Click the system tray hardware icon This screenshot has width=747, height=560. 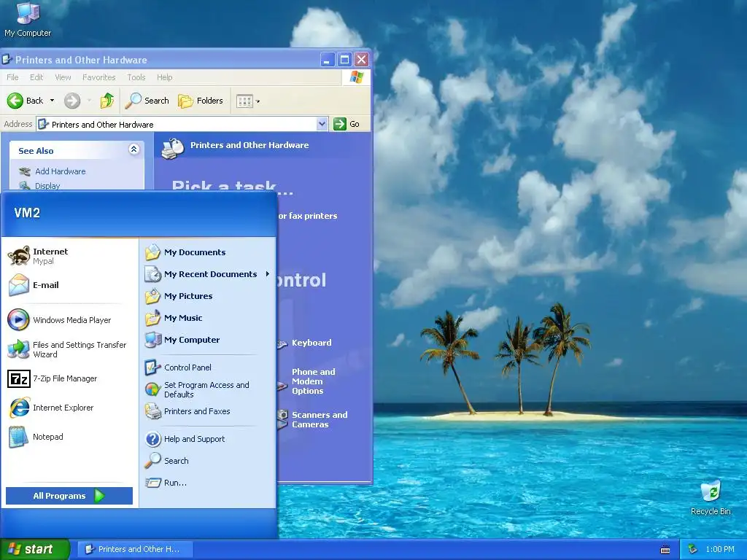click(x=693, y=549)
